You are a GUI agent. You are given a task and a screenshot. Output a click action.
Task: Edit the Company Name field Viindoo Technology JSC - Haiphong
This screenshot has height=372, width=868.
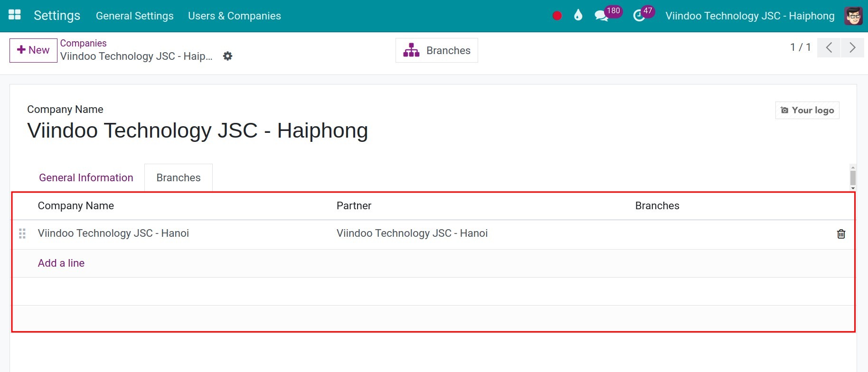198,130
